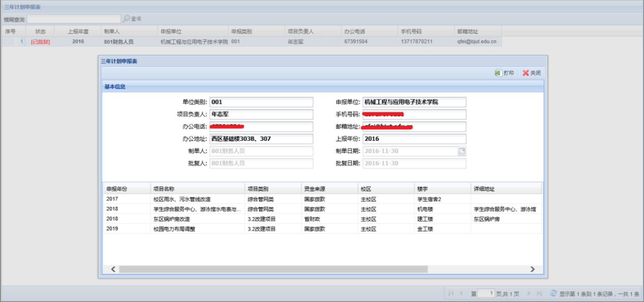Image resolution: width=644 pixels, height=302 pixels.
Task: Click the 上报年度 column header in the main grid
Action: [78, 32]
